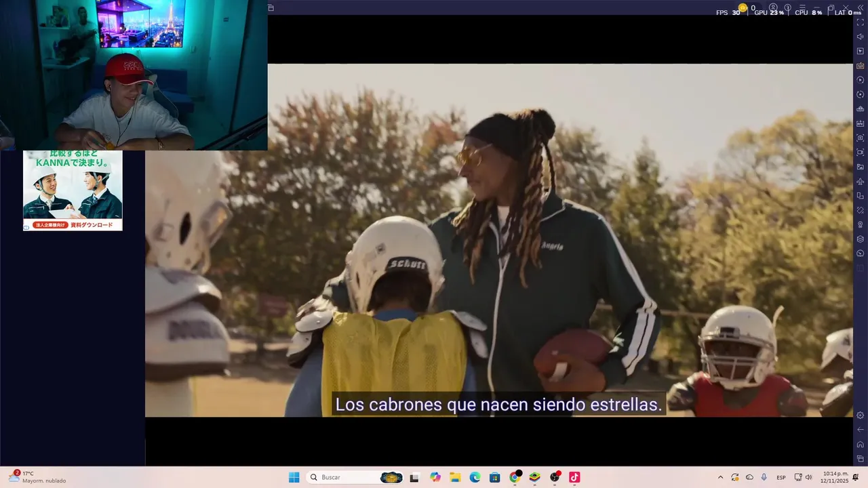Open the game controls keyboard icon
Viewport: 868px width, 488px height.
pyautogui.click(x=861, y=66)
